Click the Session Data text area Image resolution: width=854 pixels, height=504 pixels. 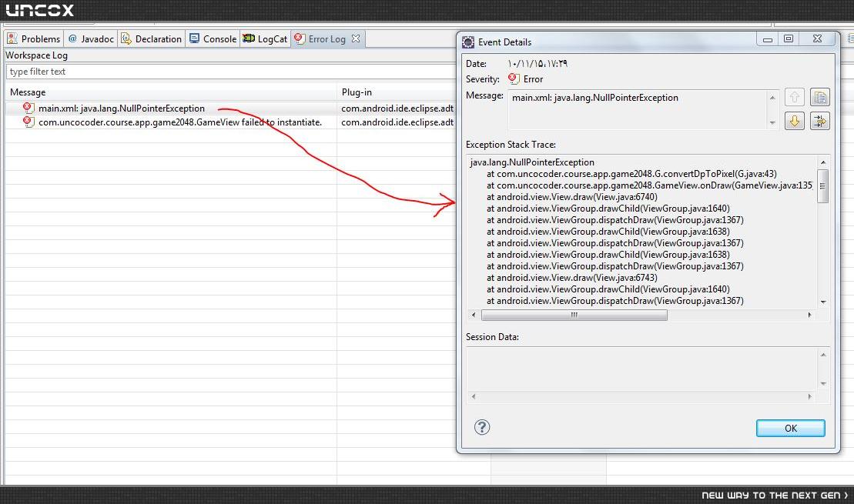(x=641, y=369)
